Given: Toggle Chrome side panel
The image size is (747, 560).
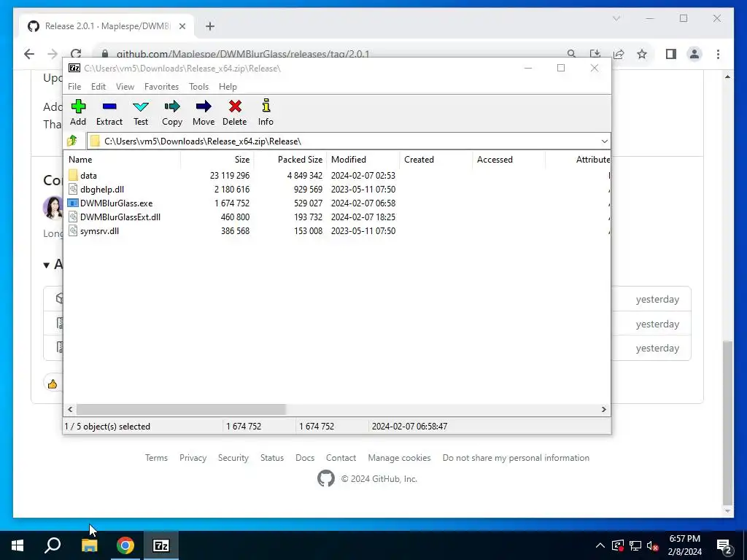Looking at the screenshot, I should [671, 54].
